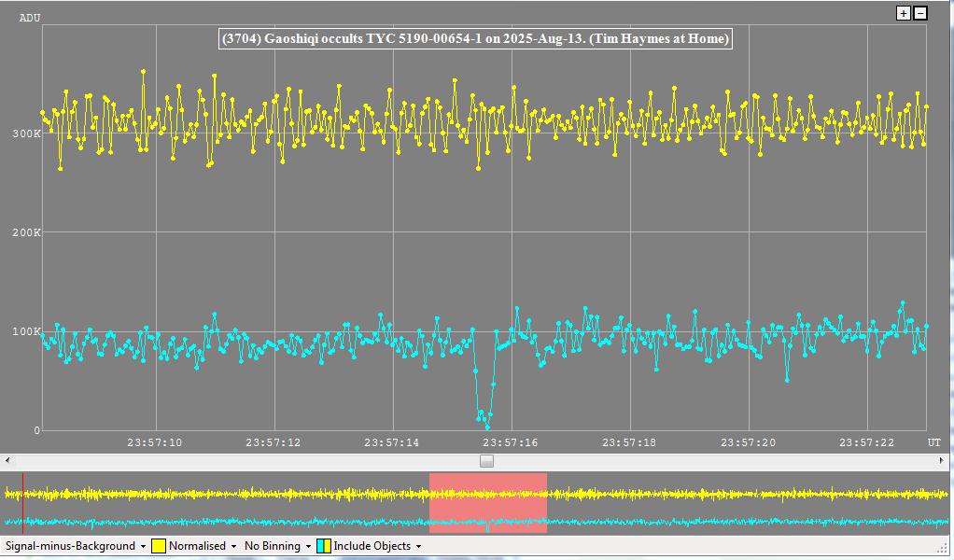Click the Gaoshiqi occultation chart title
954x560 pixels.
[x=473, y=39]
